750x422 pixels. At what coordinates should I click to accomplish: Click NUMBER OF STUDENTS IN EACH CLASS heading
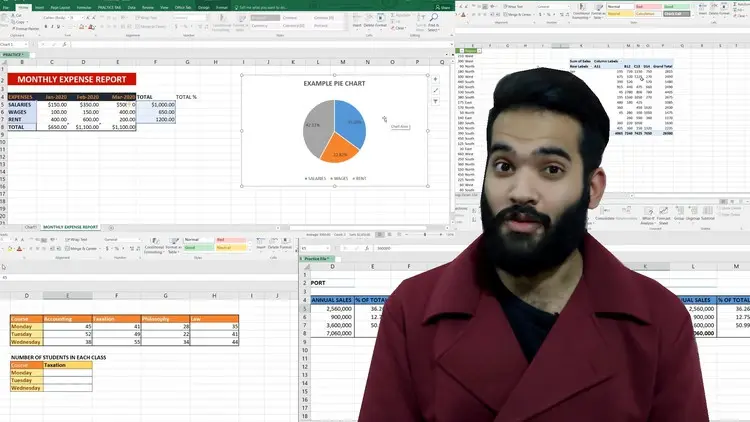(58, 357)
